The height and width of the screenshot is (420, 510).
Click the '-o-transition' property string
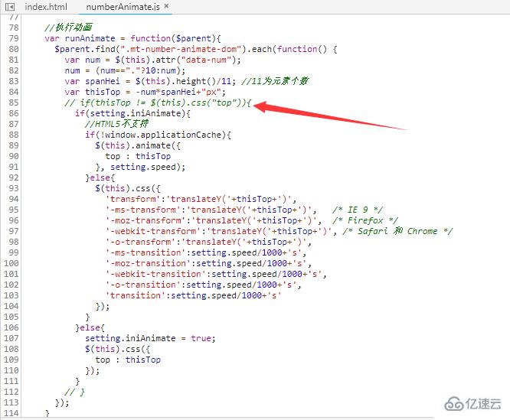pyautogui.click(x=142, y=285)
